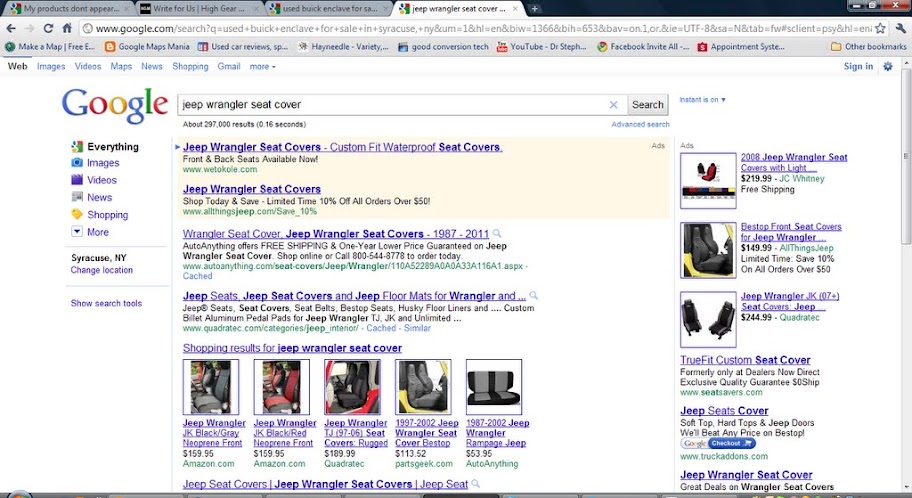Open Shopping results for jeep wrangler seat cover
912x498 pixels.
[x=292, y=348]
